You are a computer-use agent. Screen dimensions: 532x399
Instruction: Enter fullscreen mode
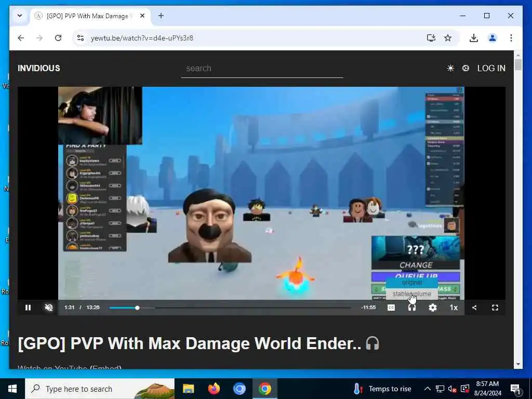(495, 308)
